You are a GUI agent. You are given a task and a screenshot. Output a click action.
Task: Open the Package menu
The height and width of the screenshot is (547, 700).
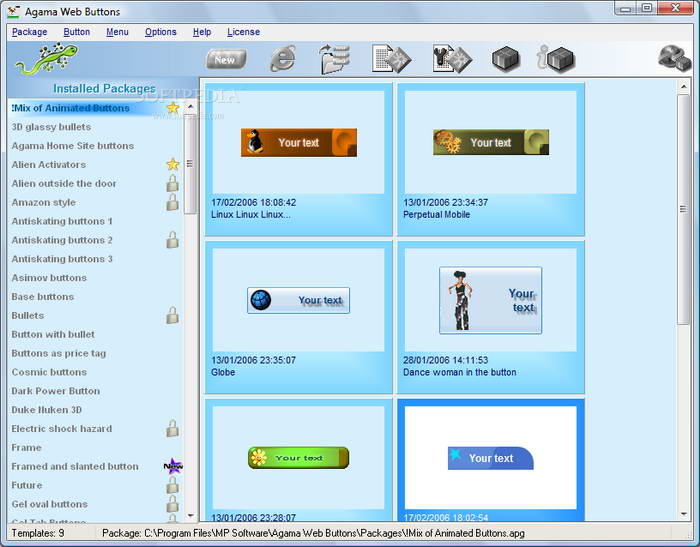(29, 32)
